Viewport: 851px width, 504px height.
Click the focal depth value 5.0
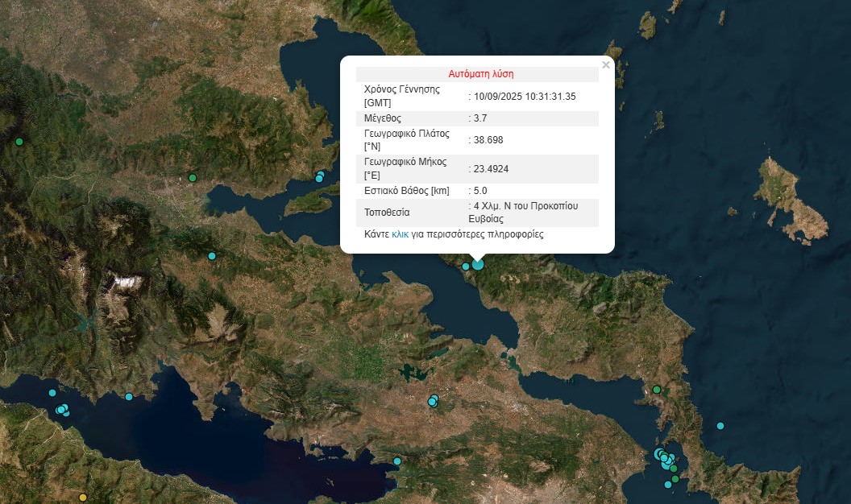(480, 191)
